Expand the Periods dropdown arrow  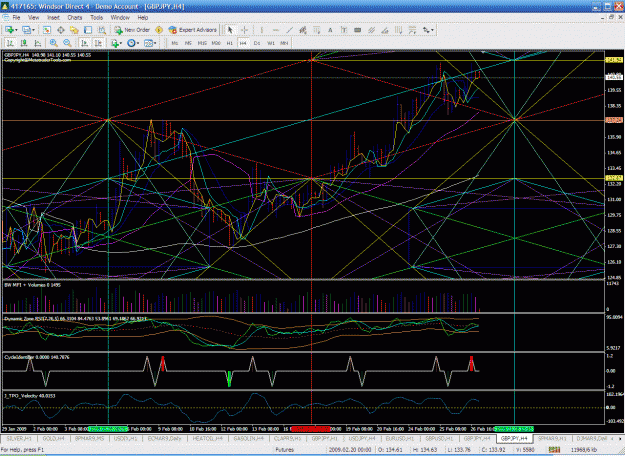tap(138, 43)
